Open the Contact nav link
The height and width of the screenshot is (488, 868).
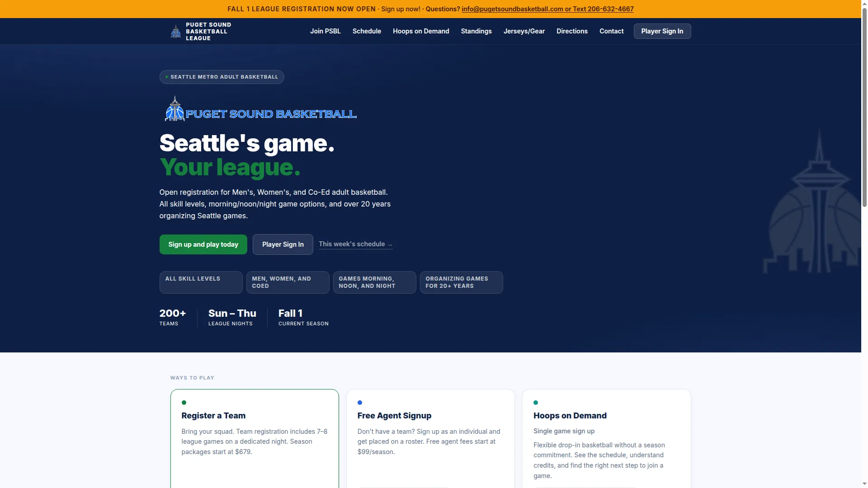point(611,31)
